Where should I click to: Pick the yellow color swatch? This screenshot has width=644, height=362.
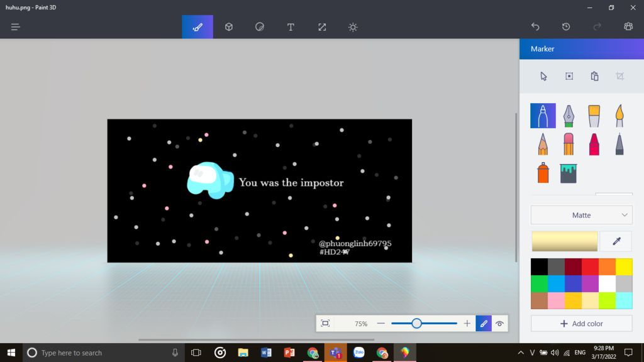[624, 266]
